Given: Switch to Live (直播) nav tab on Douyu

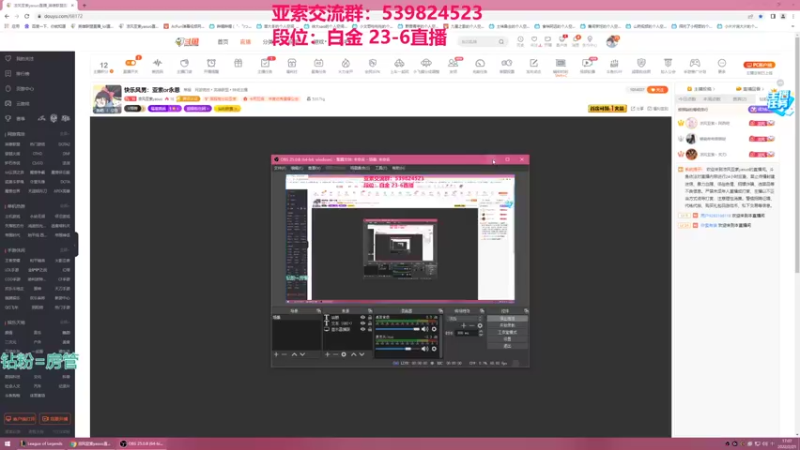Looking at the screenshot, I should pos(245,42).
